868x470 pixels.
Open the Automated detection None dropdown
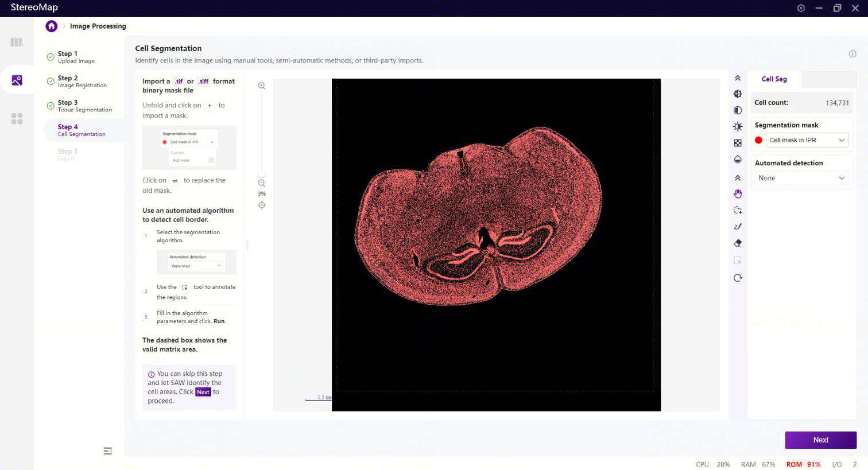click(801, 178)
